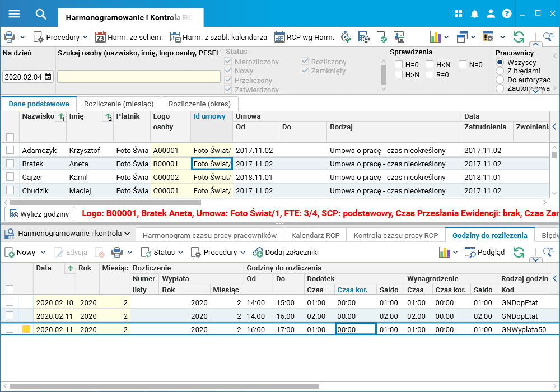Image resolution: width=560 pixels, height=392 pixels.
Task: Click Nazwisko sort arrow indicator
Action: pos(61,116)
